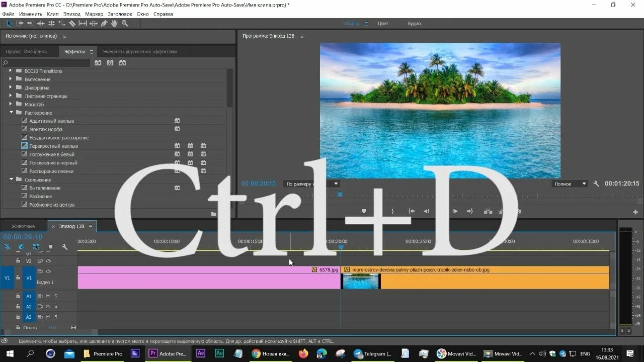
Task: Filter effects by Accelerated Effects icon
Action: (x=98, y=63)
